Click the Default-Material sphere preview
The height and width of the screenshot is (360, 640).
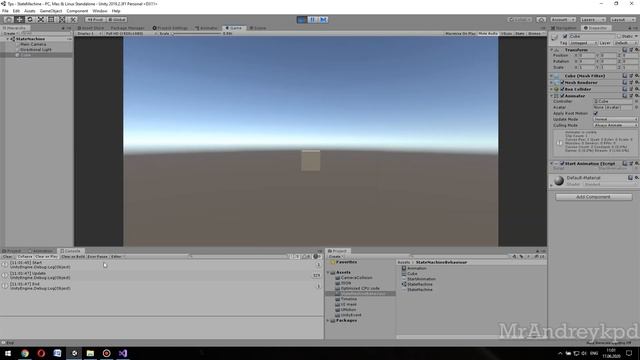coord(559,180)
